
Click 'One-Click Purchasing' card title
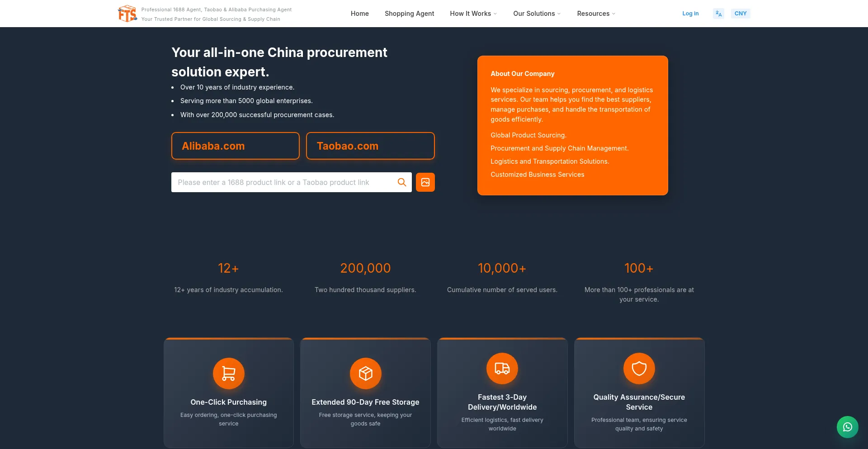tap(229, 402)
